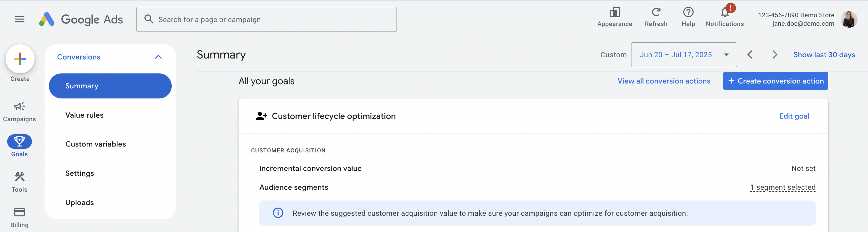Viewport: 868px width, 232px height.
Task: Click Show last 30 days
Action: click(x=824, y=55)
